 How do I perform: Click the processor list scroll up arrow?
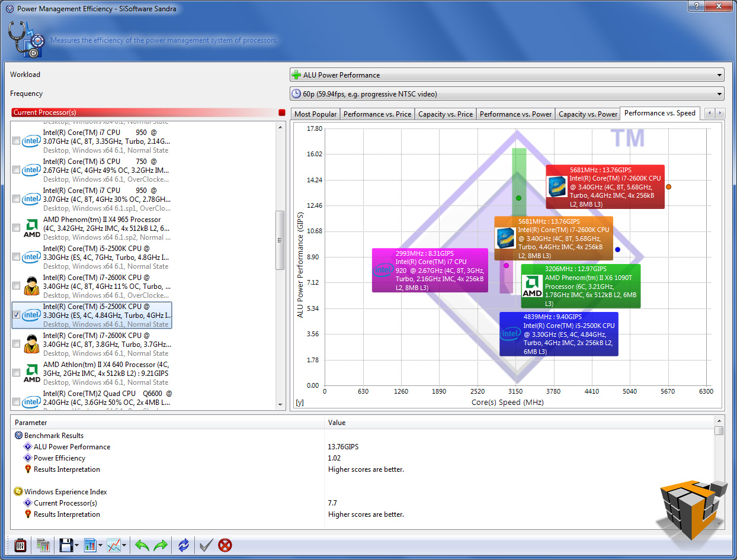coord(281,127)
